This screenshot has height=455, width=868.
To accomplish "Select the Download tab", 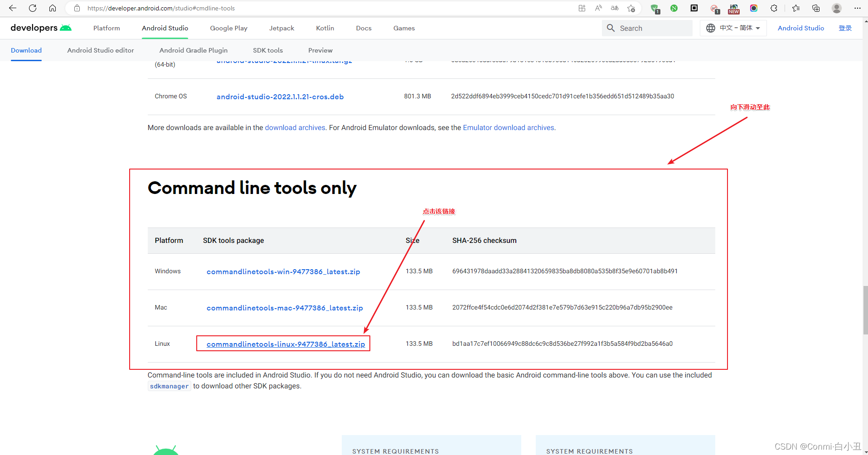I will point(26,50).
